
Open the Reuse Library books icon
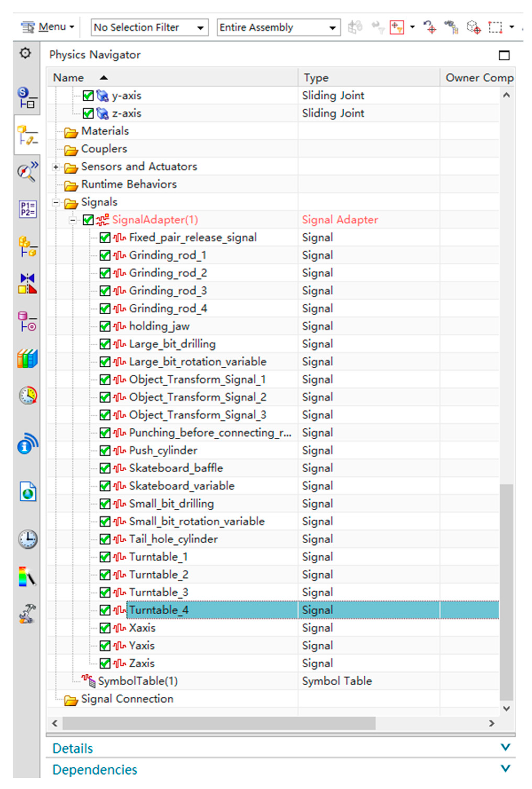point(27,359)
